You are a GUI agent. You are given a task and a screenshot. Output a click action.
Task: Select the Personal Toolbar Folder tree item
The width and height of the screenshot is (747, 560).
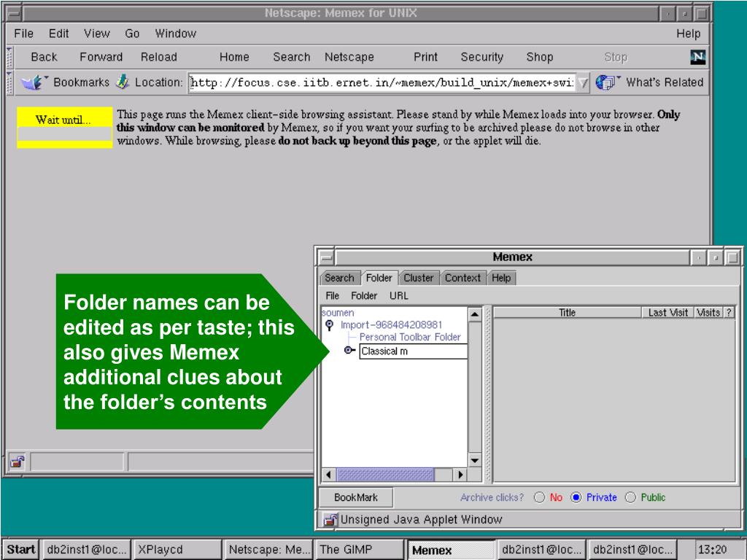tap(410, 337)
